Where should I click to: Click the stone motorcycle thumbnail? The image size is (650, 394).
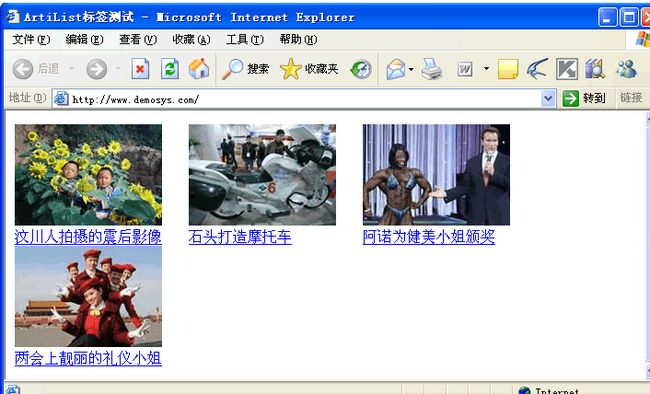coord(262,175)
